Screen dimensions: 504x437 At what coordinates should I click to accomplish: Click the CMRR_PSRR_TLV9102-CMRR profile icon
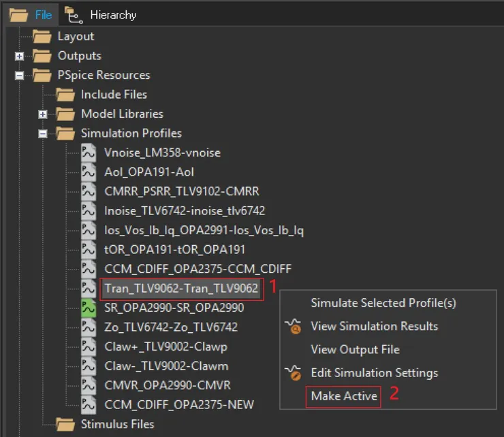tap(89, 191)
